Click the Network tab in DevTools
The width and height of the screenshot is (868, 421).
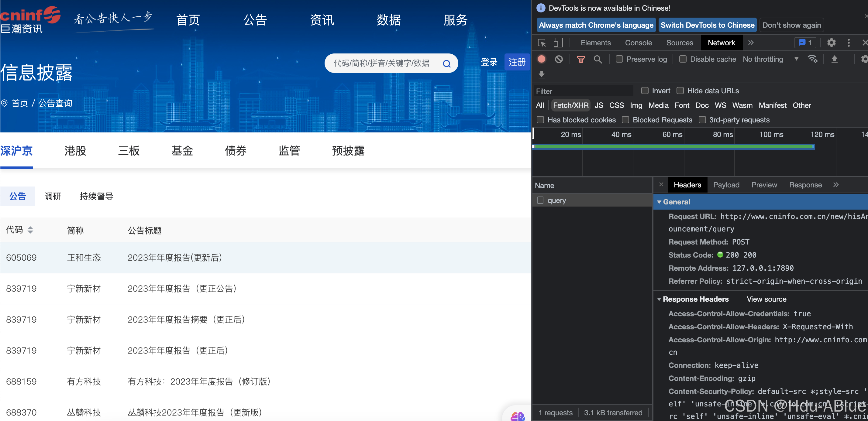click(721, 43)
